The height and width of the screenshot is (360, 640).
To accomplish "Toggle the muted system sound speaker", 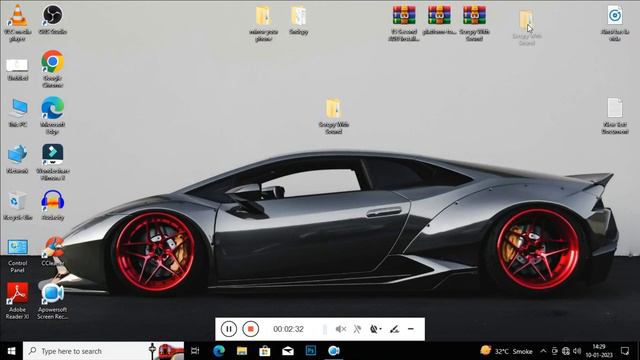I will pyautogui.click(x=340, y=329).
